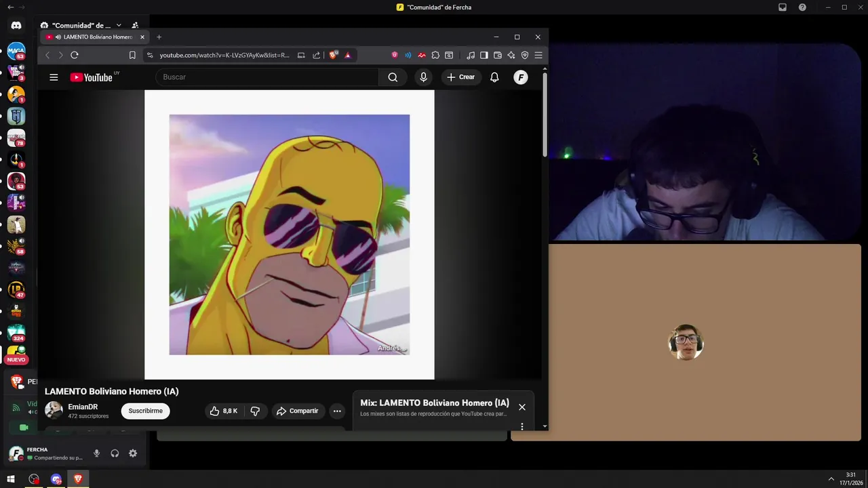Click the browser address bar URL
Image resolution: width=868 pixels, height=488 pixels.
[224, 55]
